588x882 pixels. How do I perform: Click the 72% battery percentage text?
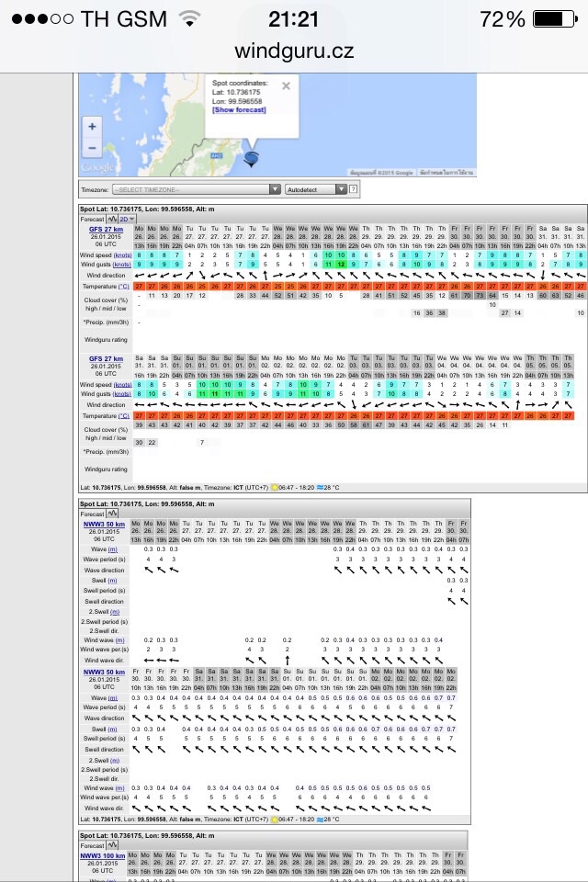pos(502,19)
